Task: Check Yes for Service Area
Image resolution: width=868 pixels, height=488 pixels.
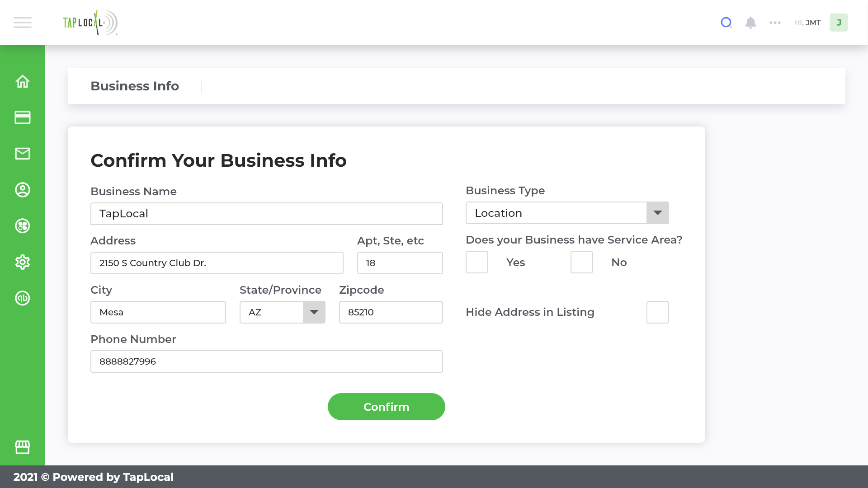Action: click(x=477, y=262)
